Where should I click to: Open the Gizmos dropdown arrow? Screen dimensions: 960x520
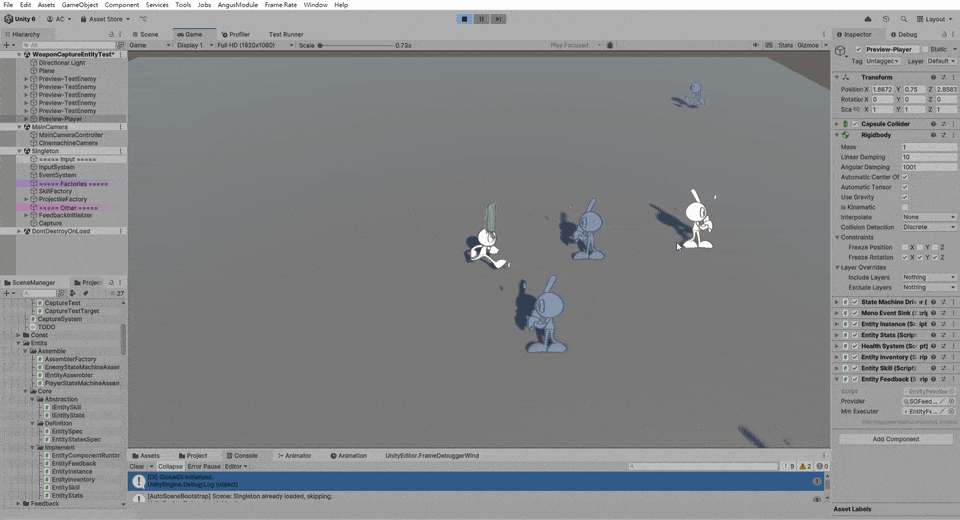[826, 45]
